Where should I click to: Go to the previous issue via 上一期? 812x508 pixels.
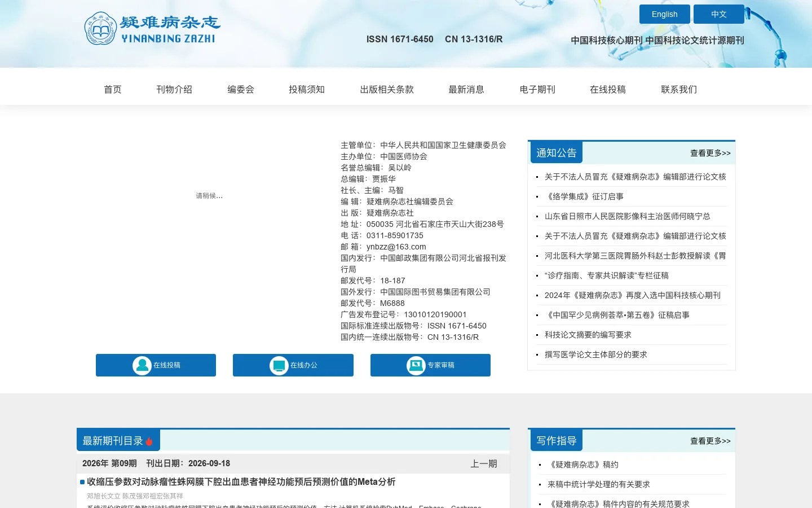click(x=484, y=463)
